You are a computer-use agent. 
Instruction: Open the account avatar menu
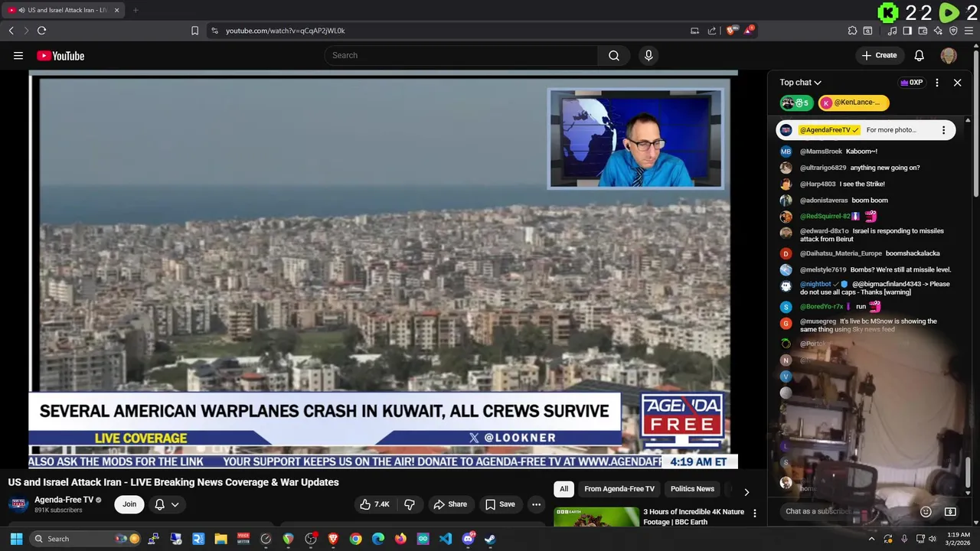pyautogui.click(x=949, y=55)
